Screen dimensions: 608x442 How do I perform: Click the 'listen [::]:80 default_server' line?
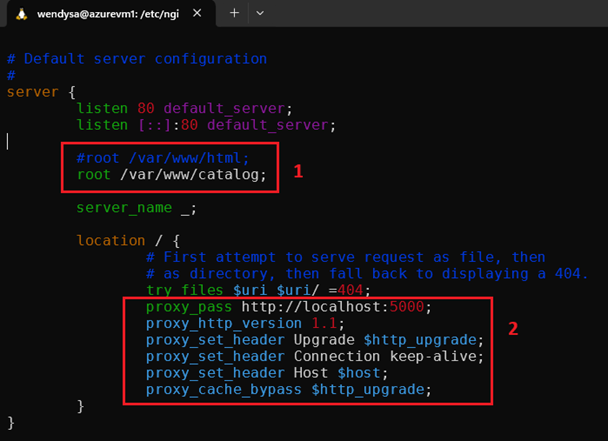205,125
